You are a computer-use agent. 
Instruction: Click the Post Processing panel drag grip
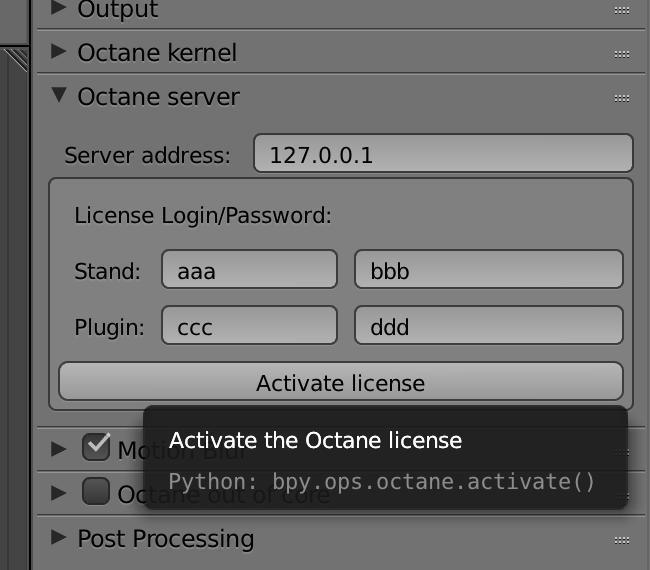click(621, 539)
